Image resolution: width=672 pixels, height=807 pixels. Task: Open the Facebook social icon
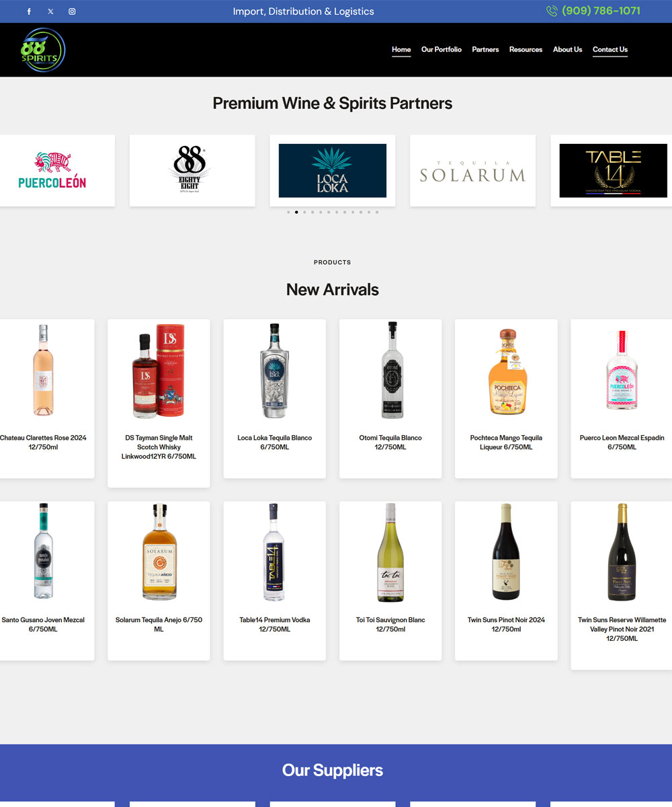(x=29, y=11)
